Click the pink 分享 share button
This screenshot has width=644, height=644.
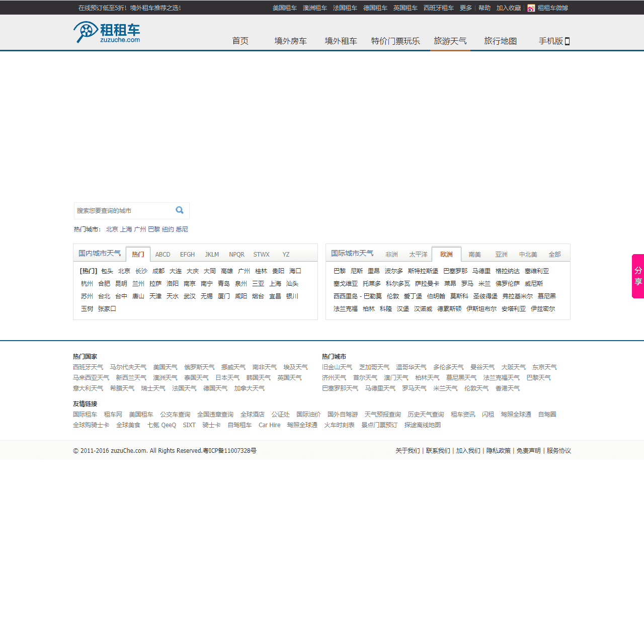pyautogui.click(x=638, y=276)
